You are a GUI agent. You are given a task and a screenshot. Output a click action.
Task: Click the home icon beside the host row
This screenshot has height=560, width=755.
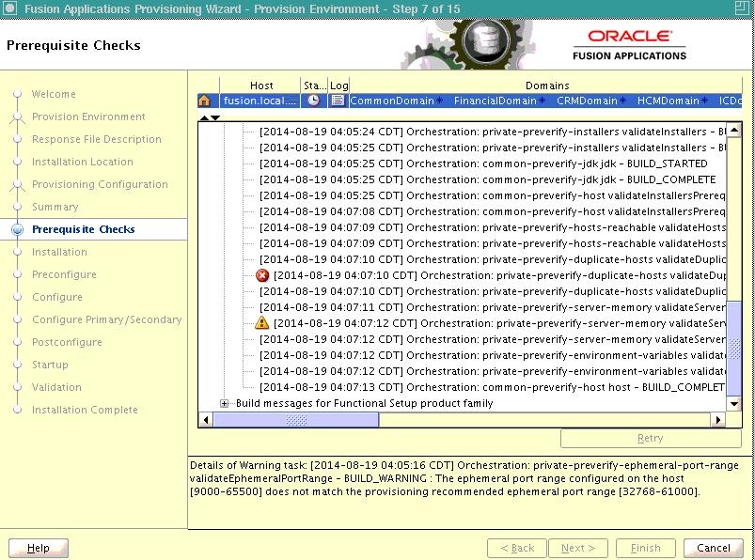204,101
